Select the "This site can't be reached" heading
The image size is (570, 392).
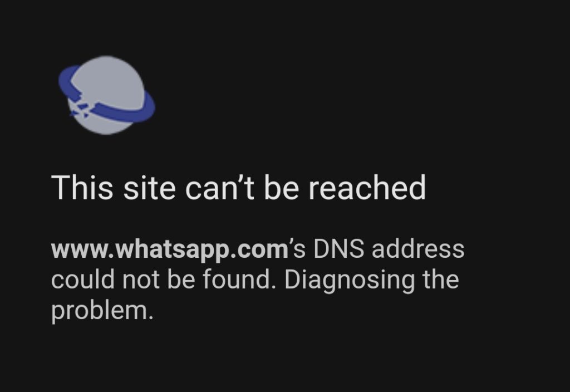[x=238, y=187]
